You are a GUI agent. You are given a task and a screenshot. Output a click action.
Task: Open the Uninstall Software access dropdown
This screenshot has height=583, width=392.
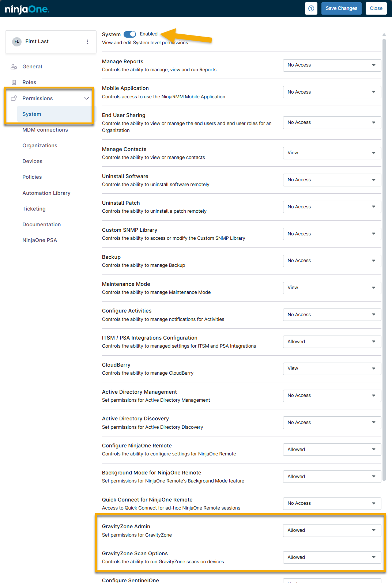(332, 180)
